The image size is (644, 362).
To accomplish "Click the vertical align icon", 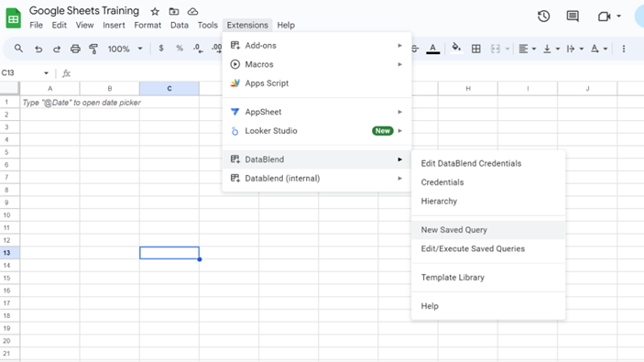I will (547, 49).
